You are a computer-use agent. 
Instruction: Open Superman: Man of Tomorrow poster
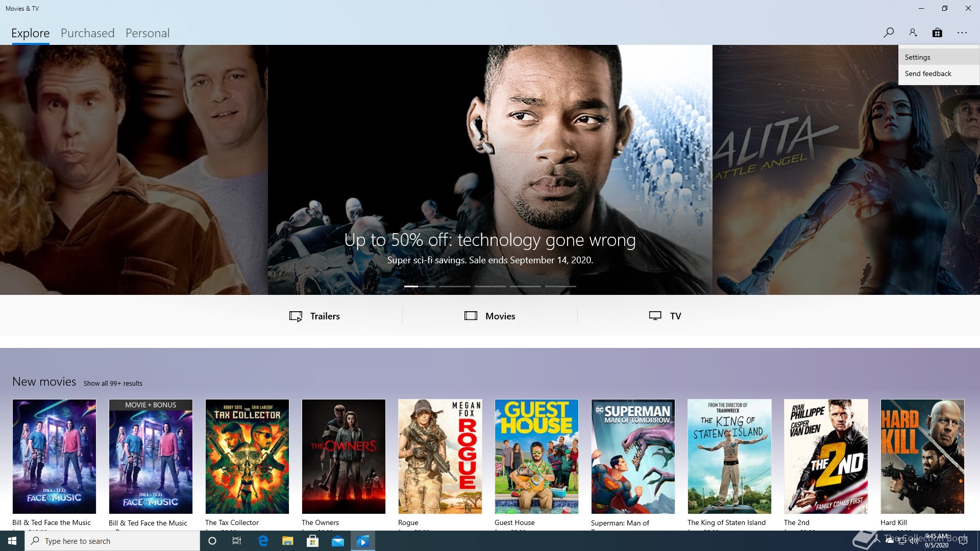point(633,456)
